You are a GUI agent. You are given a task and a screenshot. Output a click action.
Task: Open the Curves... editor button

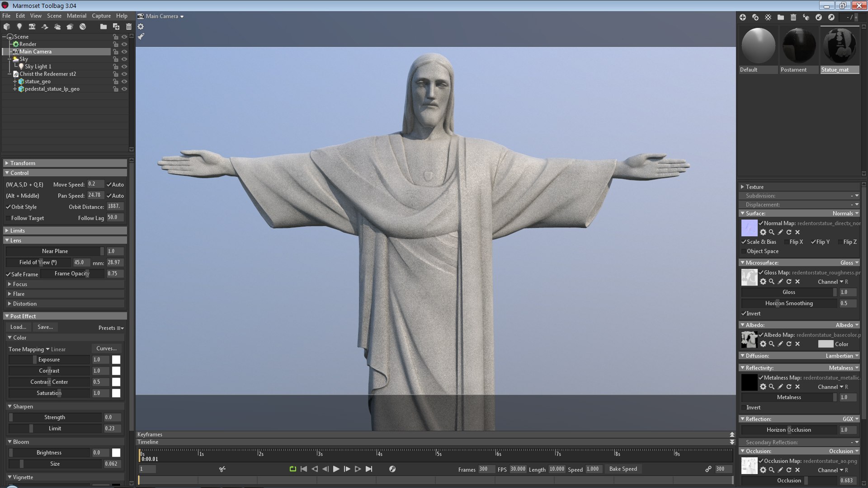[107, 348]
